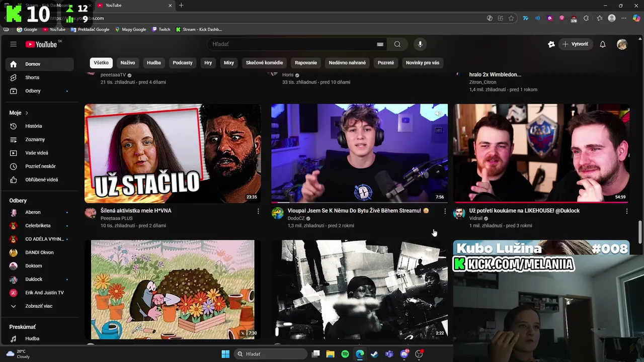Click the YouTube Premium star icon
644x362 pixels.
point(551,44)
